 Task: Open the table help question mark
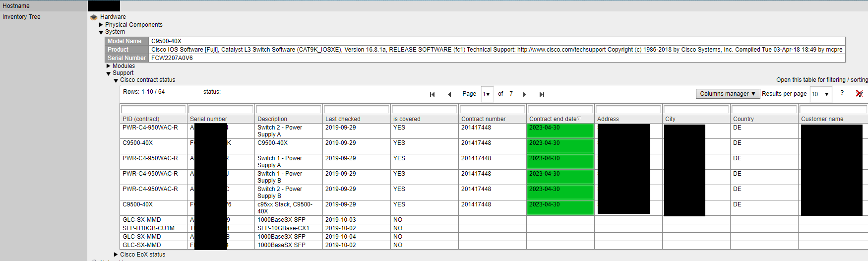842,93
